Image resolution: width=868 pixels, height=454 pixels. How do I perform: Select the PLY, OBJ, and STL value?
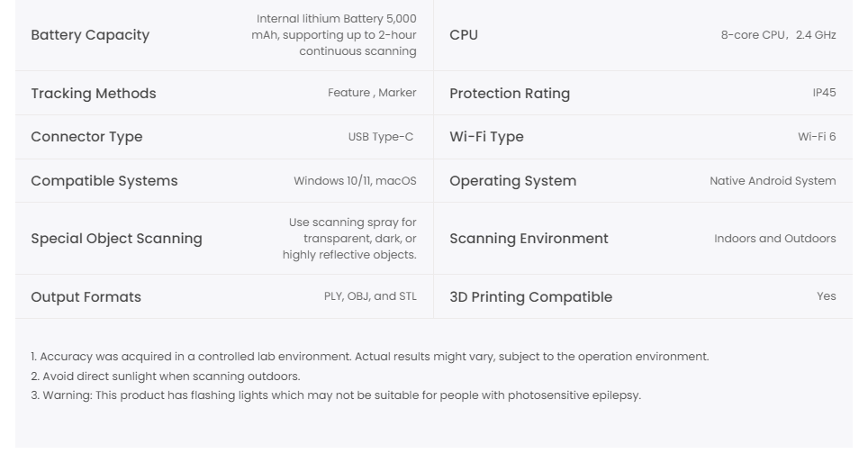pos(370,296)
